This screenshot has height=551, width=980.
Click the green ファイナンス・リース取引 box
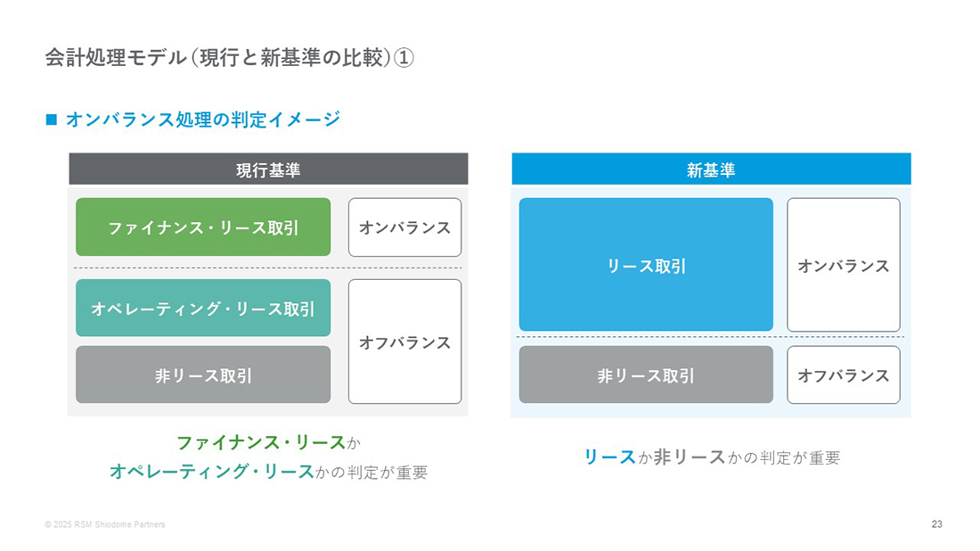coord(203,227)
